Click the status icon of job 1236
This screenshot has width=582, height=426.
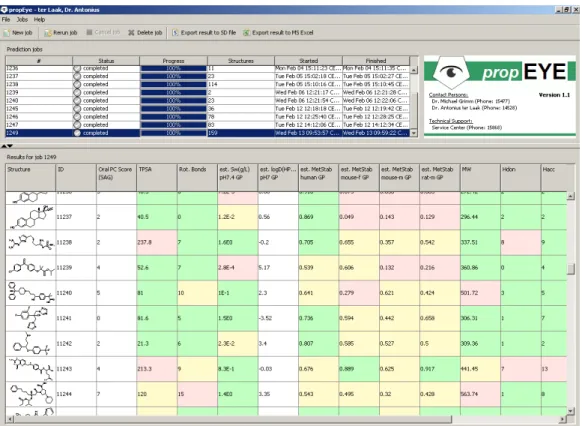(x=77, y=68)
